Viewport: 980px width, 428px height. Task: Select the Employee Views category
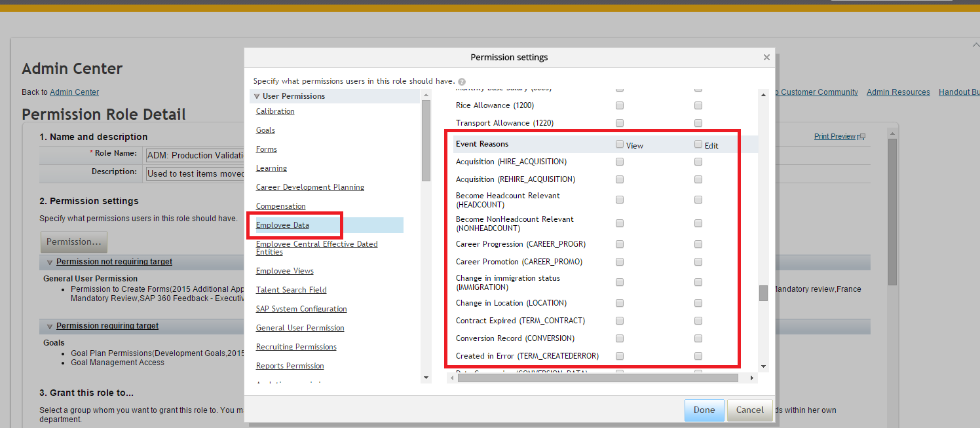click(285, 271)
